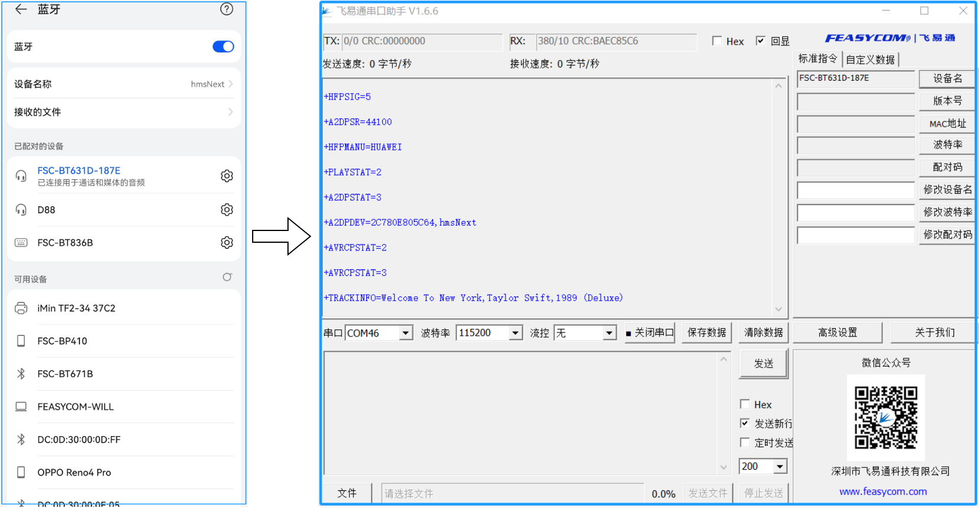Switch to the 自定义数据 tab

pos(870,60)
